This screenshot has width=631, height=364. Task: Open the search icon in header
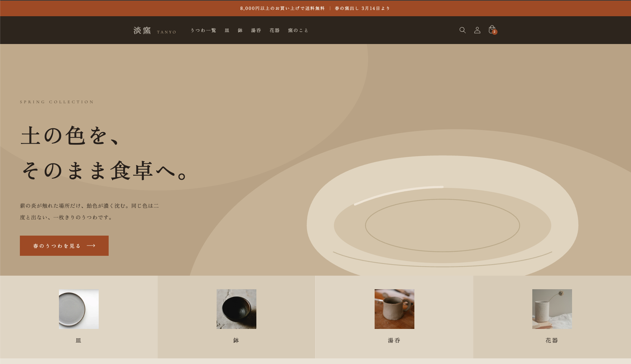tap(463, 30)
